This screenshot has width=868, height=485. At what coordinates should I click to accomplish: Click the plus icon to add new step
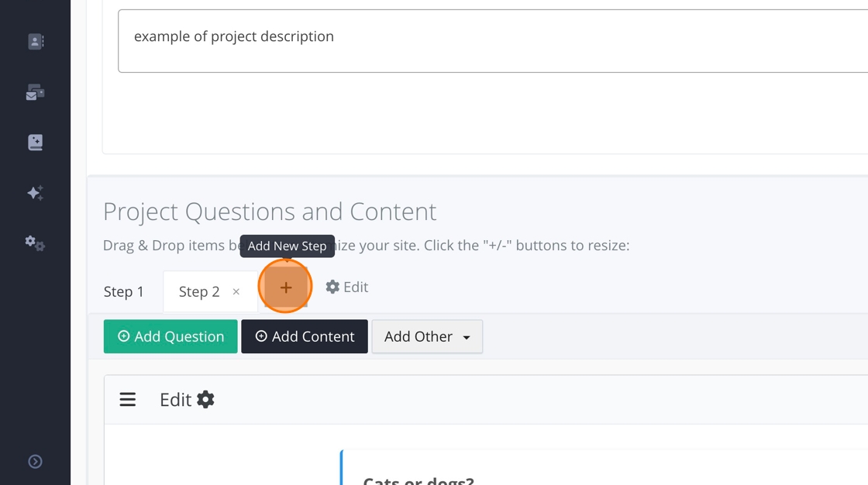tap(286, 287)
